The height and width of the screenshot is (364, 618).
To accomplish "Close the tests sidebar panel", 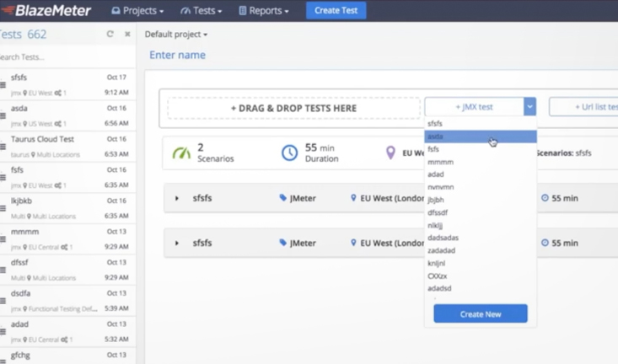I will click(x=127, y=35).
